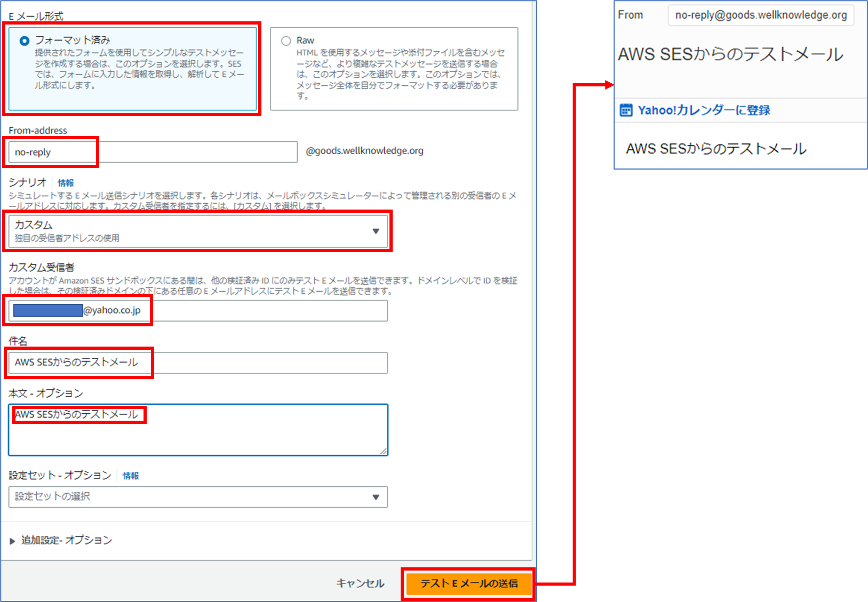The height and width of the screenshot is (602, 868).
Task: Choose the Raw email format option
Action: point(286,41)
